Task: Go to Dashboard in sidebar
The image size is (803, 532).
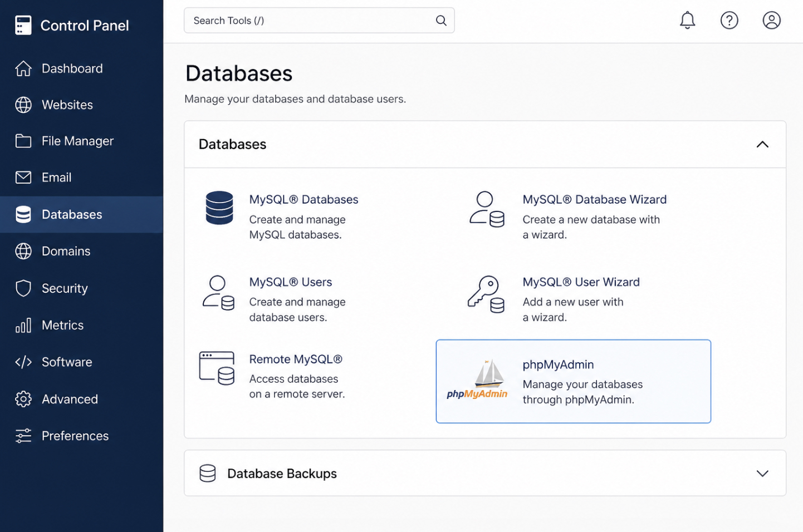Action: (72, 68)
